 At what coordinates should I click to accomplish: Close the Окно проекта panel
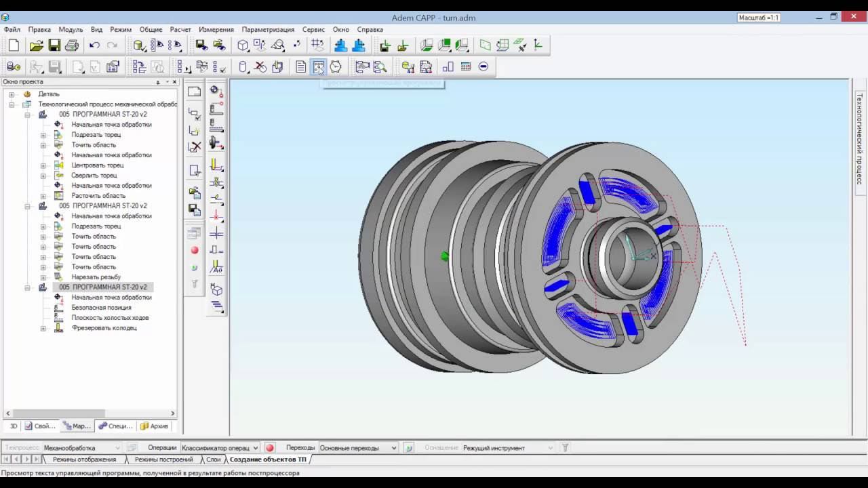point(174,82)
